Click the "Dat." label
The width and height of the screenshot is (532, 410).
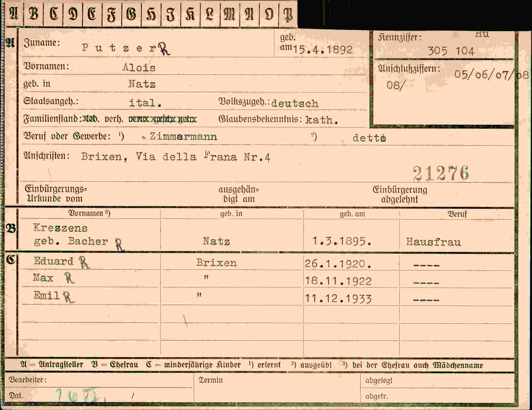[x=16, y=395]
